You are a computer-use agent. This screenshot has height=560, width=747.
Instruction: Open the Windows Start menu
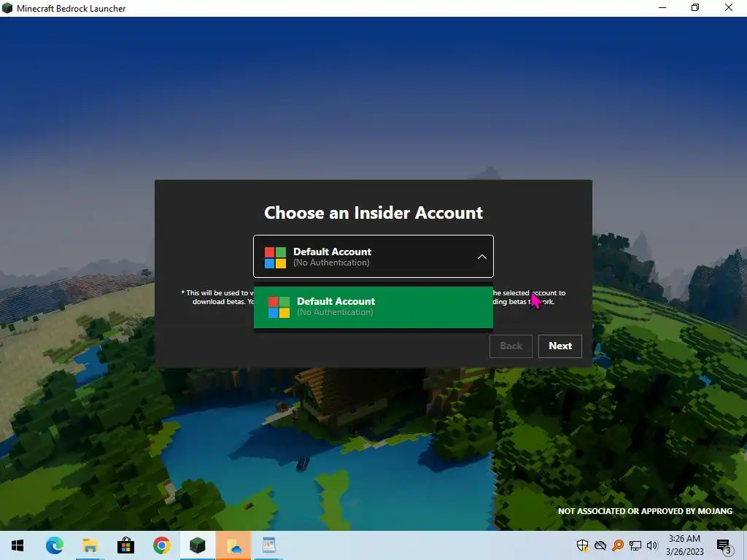pyautogui.click(x=18, y=545)
